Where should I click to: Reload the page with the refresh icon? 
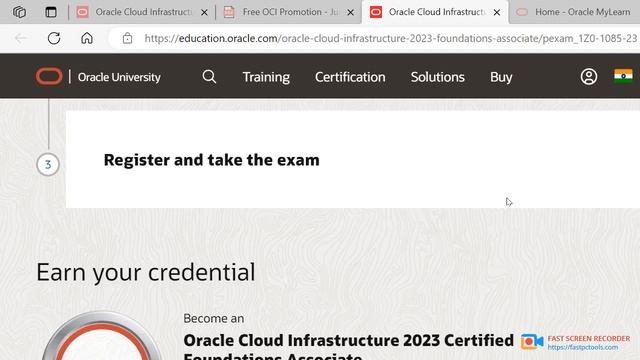click(54, 38)
